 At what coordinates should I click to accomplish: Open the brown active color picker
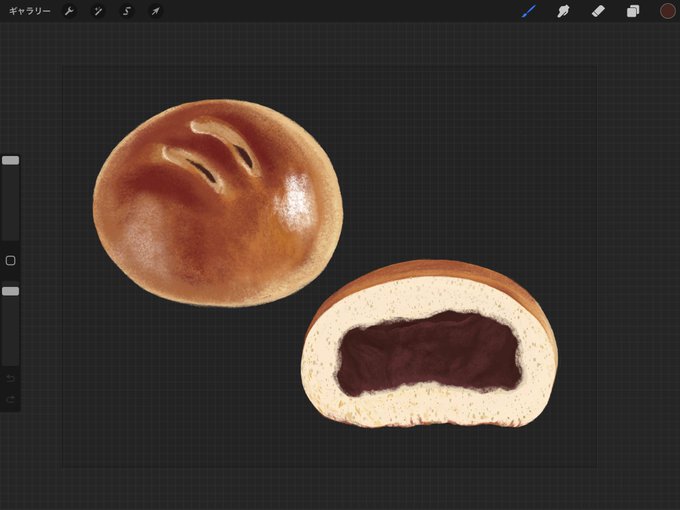point(667,11)
